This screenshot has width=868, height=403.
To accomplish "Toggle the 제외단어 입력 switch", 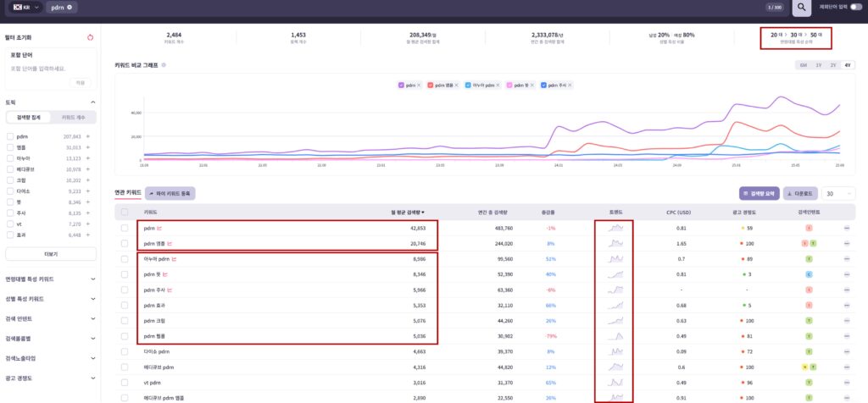I will tap(854, 7).
